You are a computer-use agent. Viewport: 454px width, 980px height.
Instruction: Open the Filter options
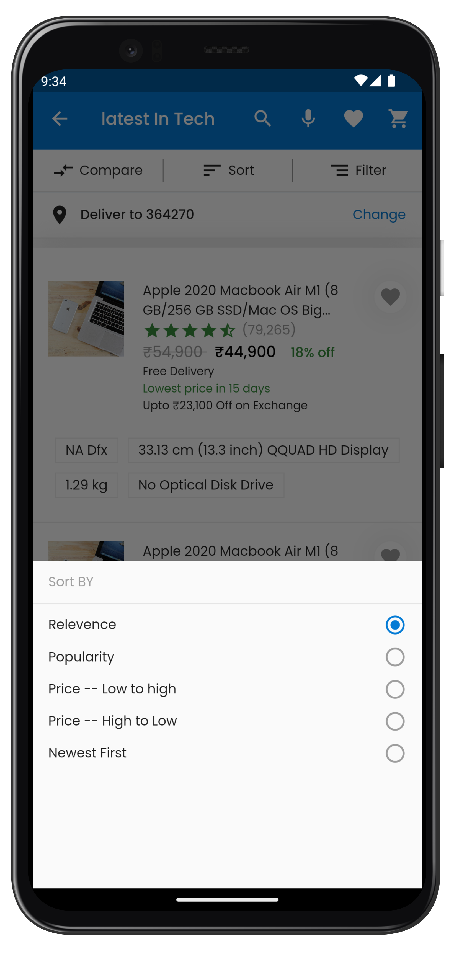tap(358, 171)
